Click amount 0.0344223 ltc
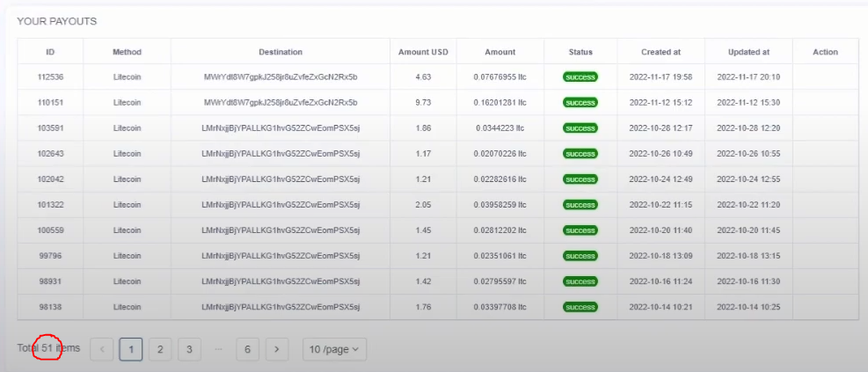 500,128
